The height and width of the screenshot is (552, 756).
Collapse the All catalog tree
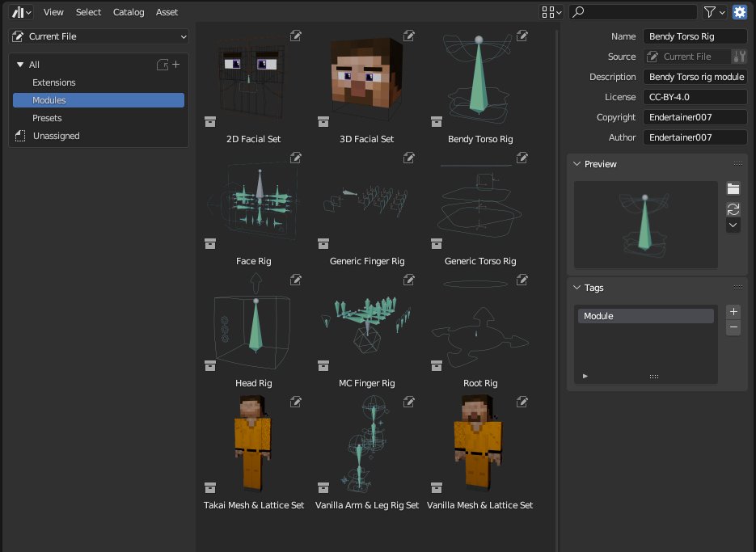click(20, 65)
